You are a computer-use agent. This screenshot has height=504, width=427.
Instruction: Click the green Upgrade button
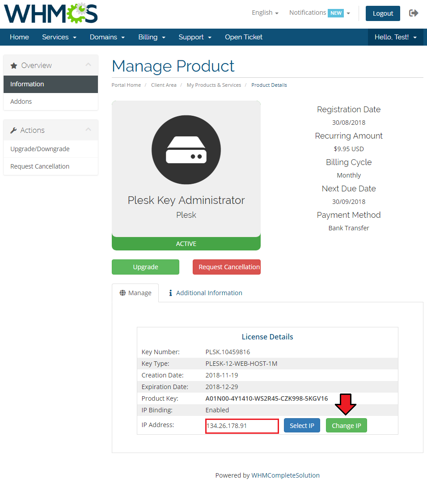click(x=146, y=267)
